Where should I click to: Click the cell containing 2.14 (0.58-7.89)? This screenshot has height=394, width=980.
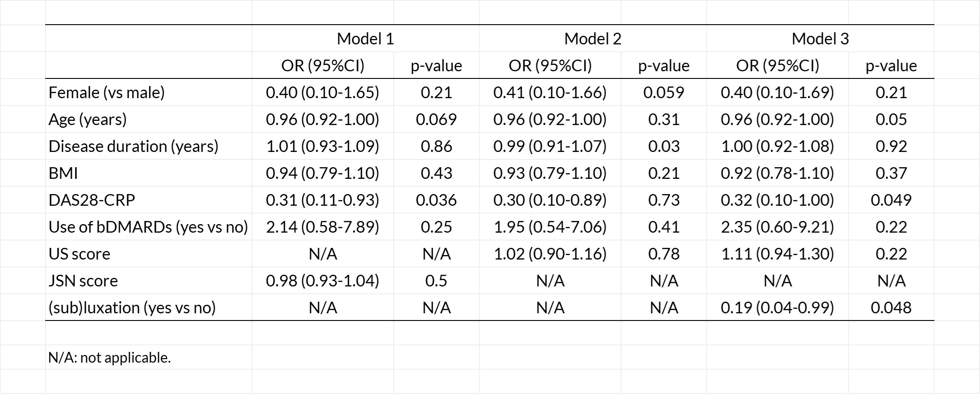pos(322,227)
